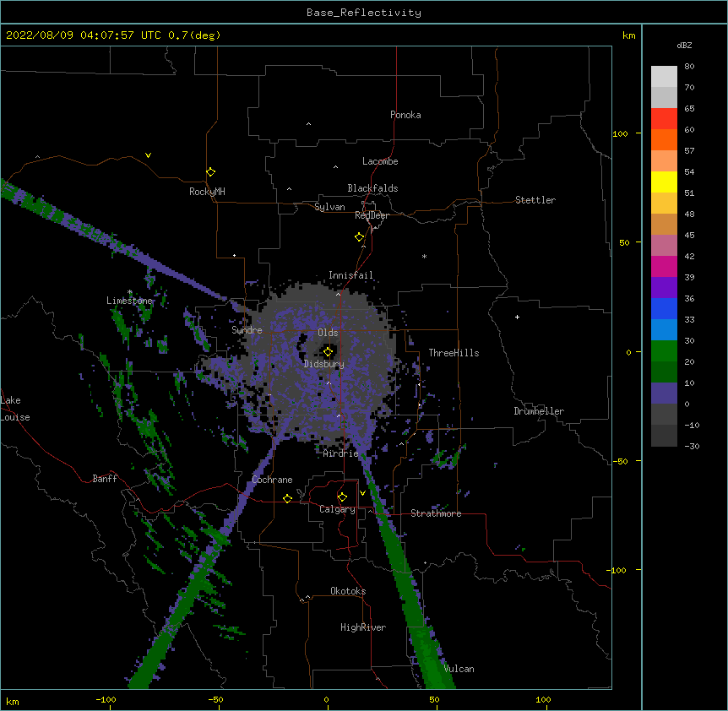Image resolution: width=728 pixels, height=711 pixels.
Task: Select the yellow diamond marker below Cochrane
Action: tap(287, 498)
